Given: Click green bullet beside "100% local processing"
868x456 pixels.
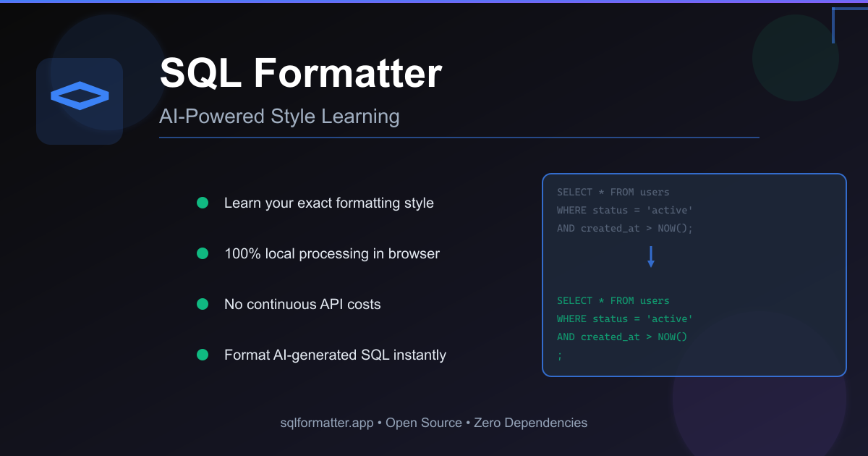Looking at the screenshot, I should click(x=203, y=253).
